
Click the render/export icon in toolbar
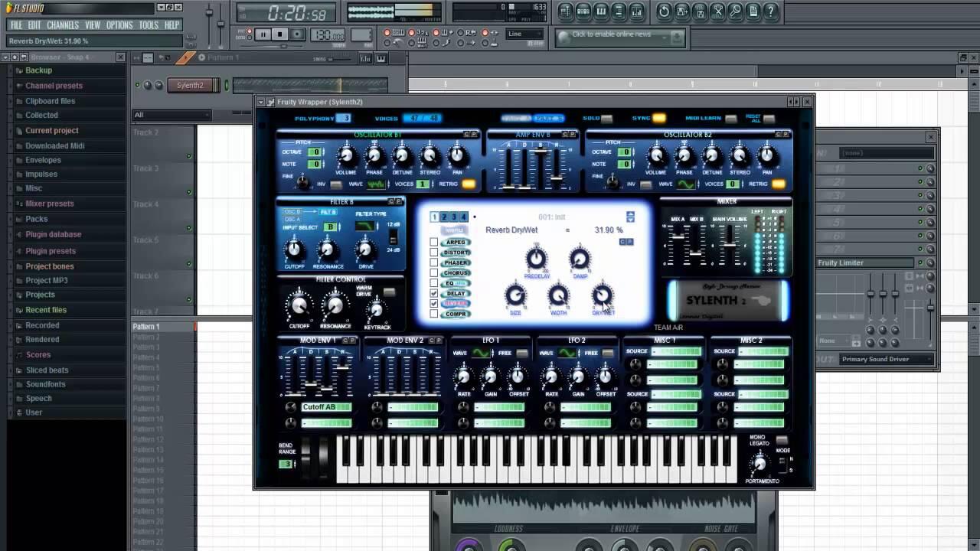point(700,11)
